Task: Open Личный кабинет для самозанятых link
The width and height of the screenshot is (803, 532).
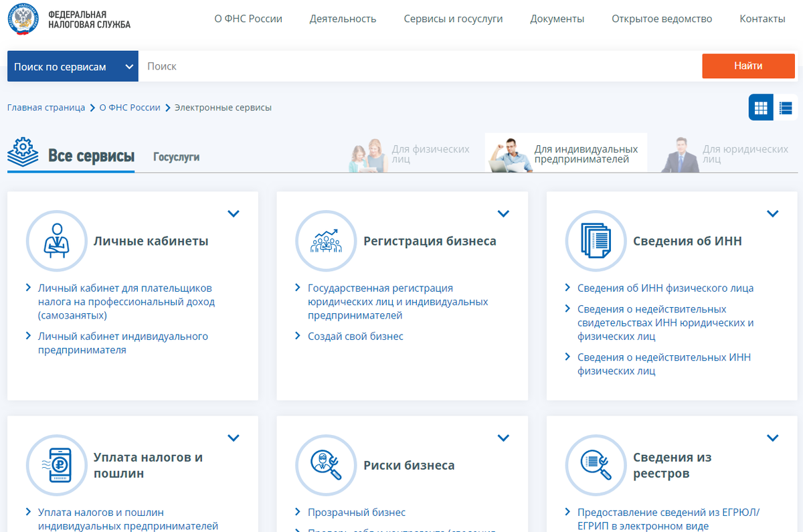Action: (126, 302)
